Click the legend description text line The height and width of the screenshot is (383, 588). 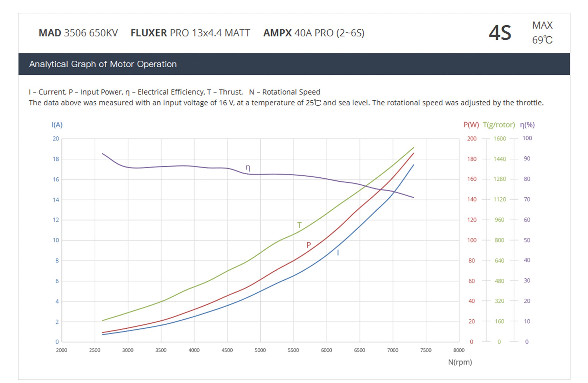[x=174, y=92]
